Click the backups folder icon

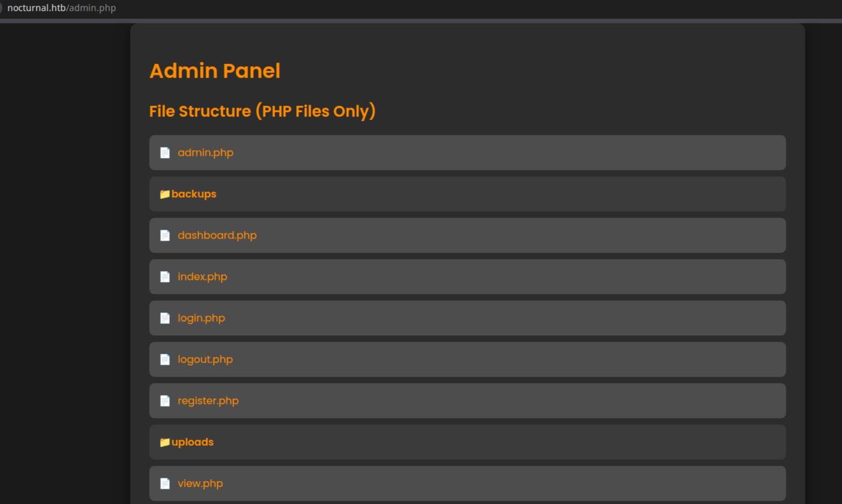[165, 194]
